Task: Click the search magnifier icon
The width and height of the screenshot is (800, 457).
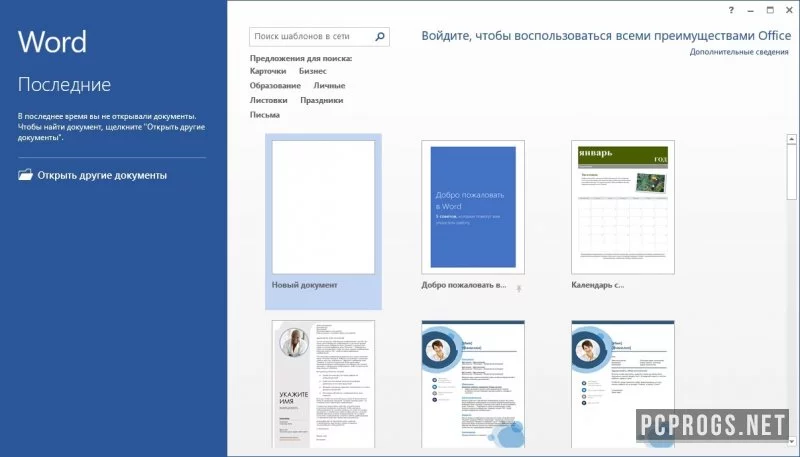Action: click(x=380, y=37)
